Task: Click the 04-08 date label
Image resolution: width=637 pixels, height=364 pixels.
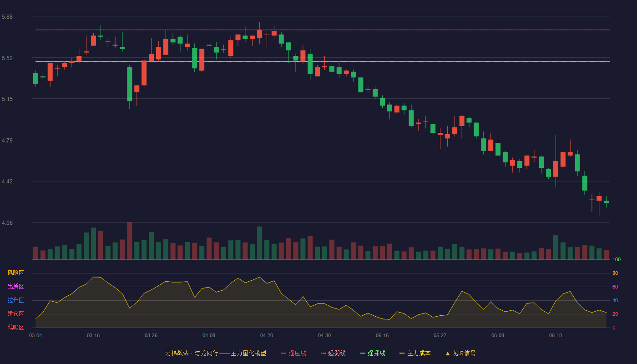Action: tap(209, 335)
